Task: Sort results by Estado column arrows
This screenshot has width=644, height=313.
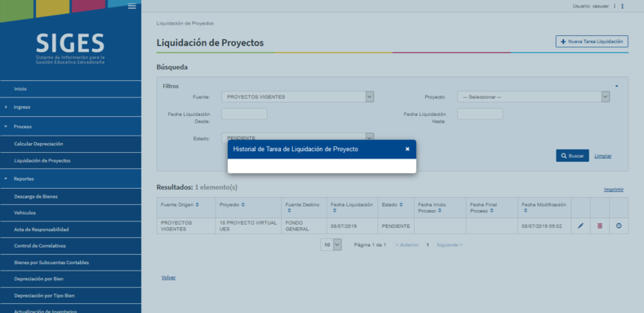Action: pyautogui.click(x=401, y=204)
